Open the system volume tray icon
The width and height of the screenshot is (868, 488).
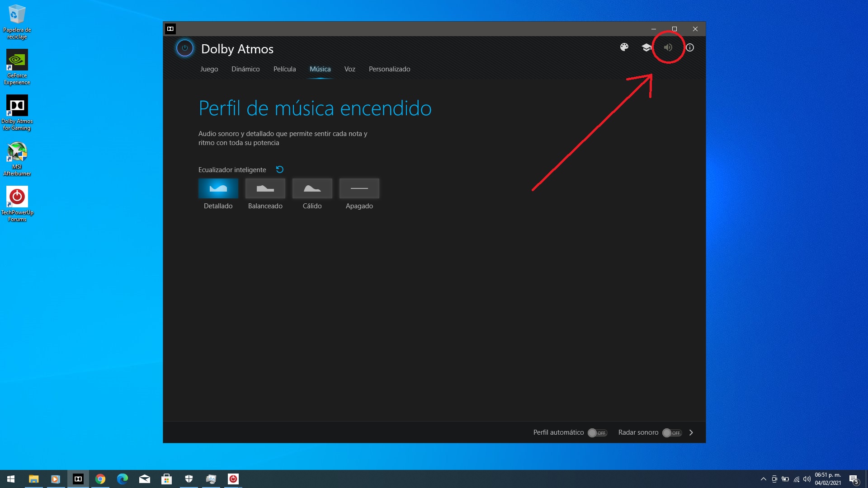(807, 479)
